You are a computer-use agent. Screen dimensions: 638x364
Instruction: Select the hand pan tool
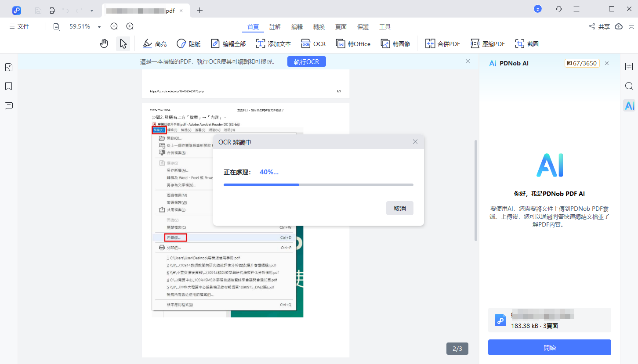coord(104,43)
